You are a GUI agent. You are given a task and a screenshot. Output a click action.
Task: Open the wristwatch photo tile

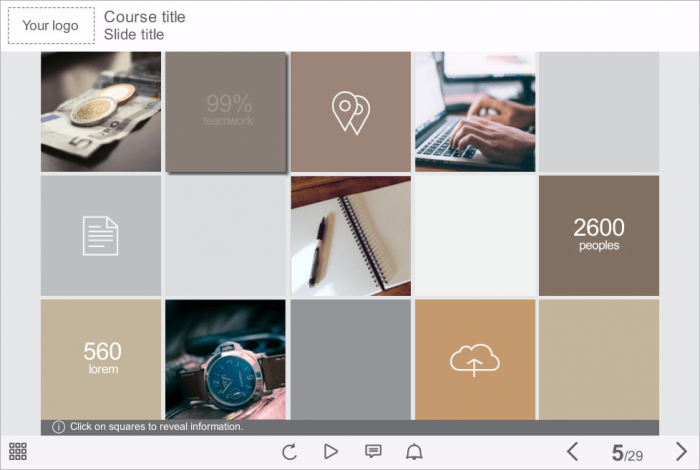pyautogui.click(x=225, y=360)
